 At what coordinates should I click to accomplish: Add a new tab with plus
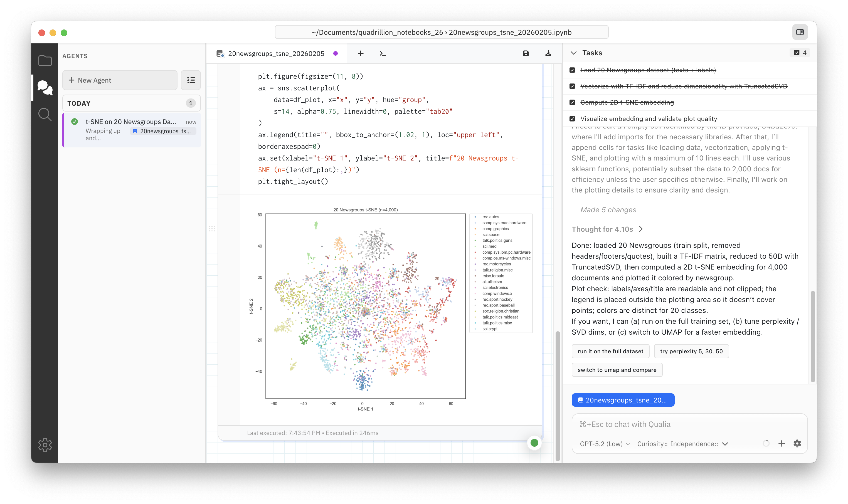coord(361,53)
